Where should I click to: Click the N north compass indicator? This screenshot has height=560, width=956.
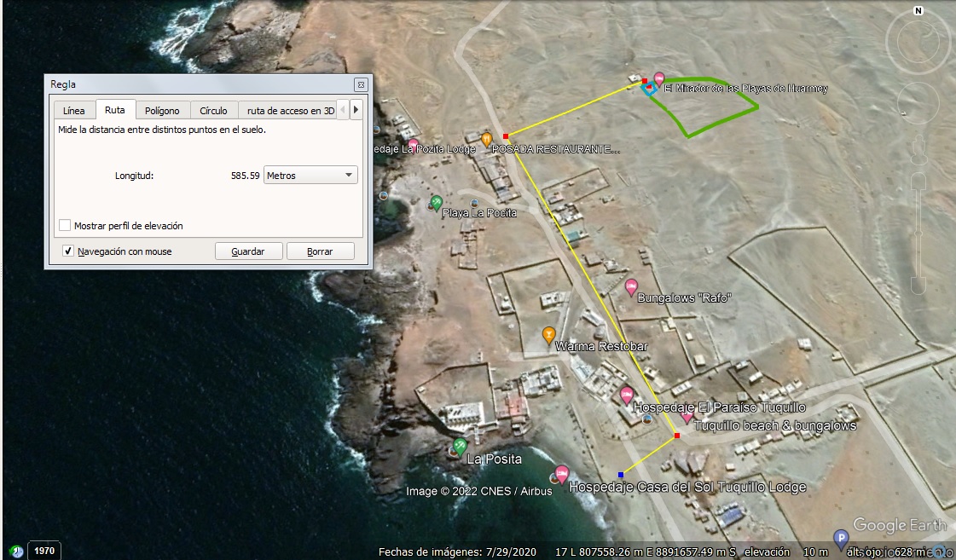(x=918, y=10)
